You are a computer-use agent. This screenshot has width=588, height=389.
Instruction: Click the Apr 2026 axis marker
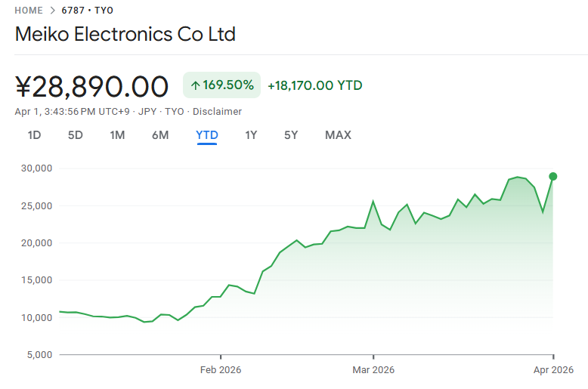coord(553,370)
